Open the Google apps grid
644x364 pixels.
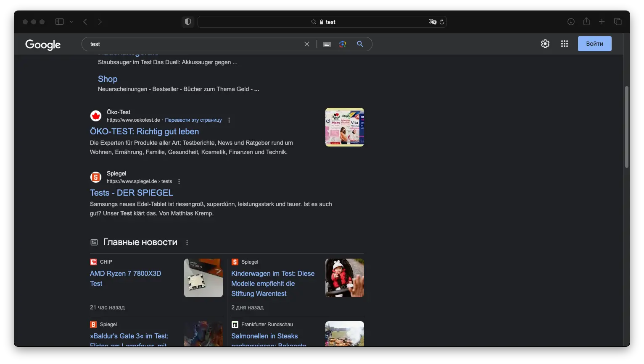pos(565,44)
